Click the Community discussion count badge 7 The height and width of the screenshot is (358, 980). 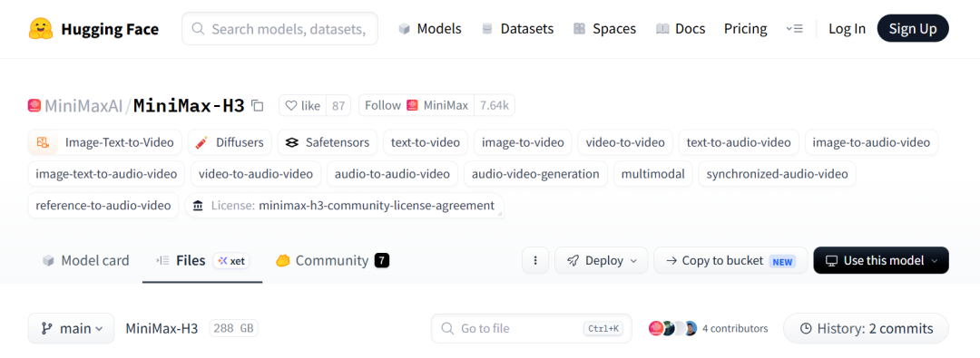coord(382,260)
